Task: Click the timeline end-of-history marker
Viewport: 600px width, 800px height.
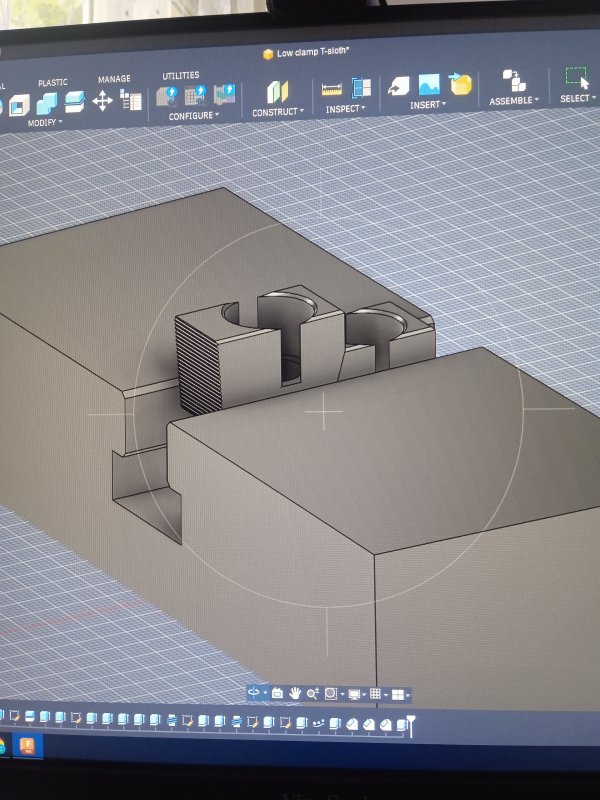Action: [x=411, y=726]
